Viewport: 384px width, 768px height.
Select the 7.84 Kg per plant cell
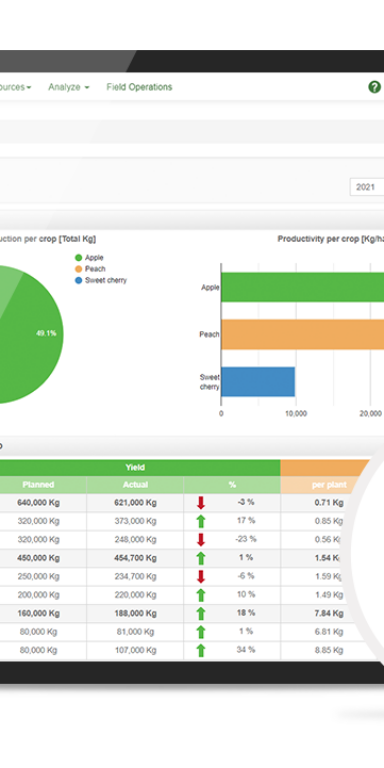click(329, 613)
